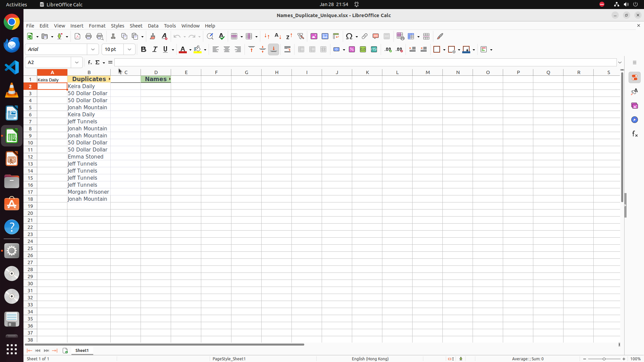
Task: Sort column ascending
Action: click(x=278, y=36)
